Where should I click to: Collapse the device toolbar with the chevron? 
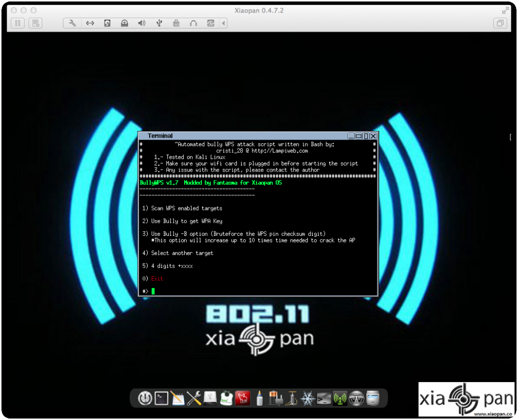[x=223, y=23]
